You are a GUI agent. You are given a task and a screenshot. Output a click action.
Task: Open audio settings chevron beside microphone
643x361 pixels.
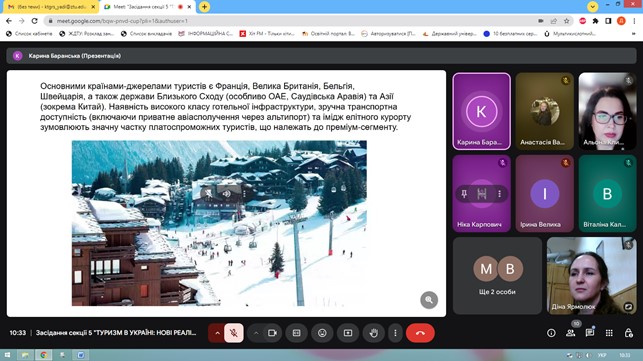pos(217,333)
